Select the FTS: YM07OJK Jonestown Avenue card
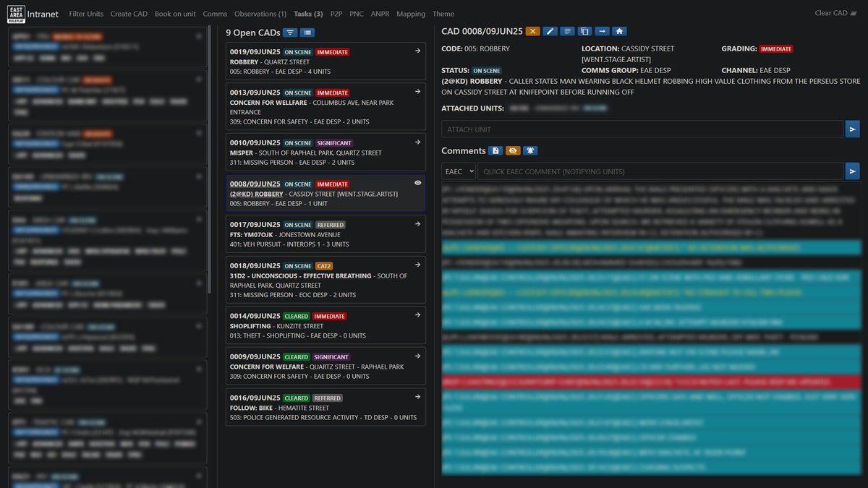 [x=325, y=234]
